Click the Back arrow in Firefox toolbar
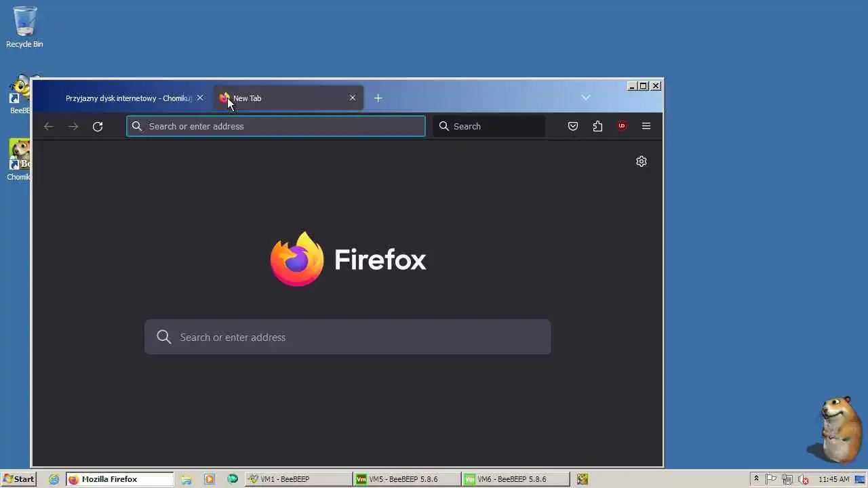Screen dimensions: 868x488 [48, 126]
